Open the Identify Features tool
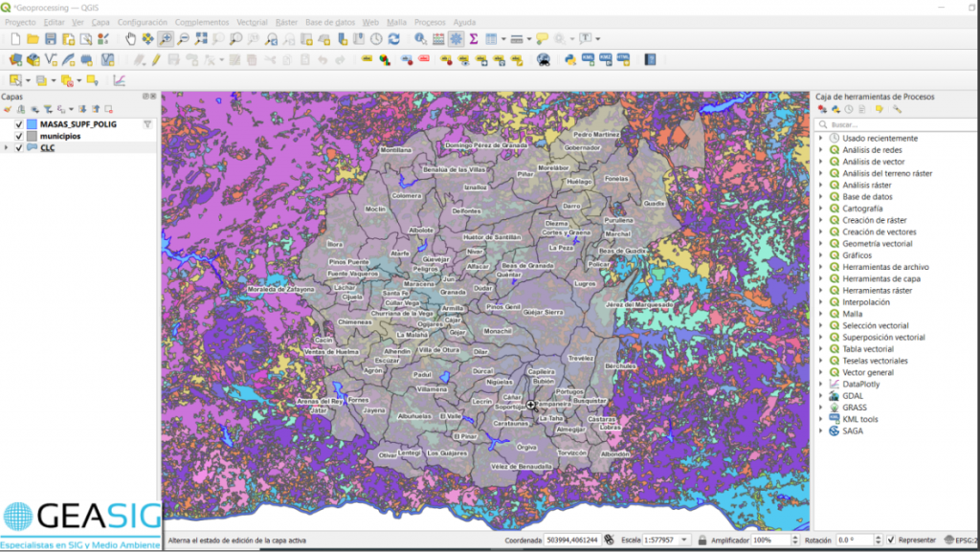The width and height of the screenshot is (980, 552). (x=420, y=39)
